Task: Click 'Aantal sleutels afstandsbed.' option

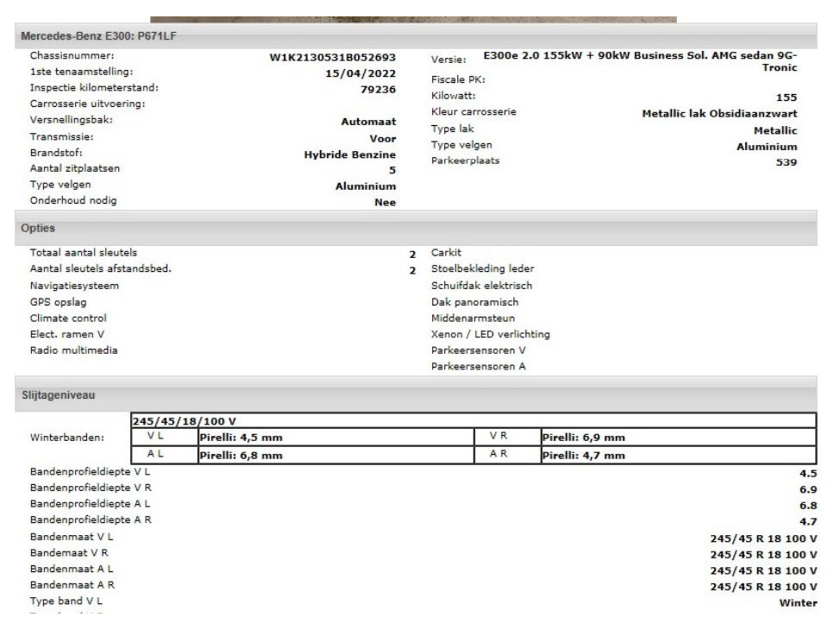Action: click(101, 268)
